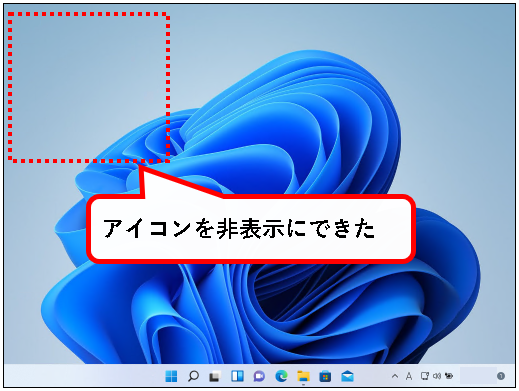Open the Widgets panel icon
519x391 pixels.
coord(237,376)
